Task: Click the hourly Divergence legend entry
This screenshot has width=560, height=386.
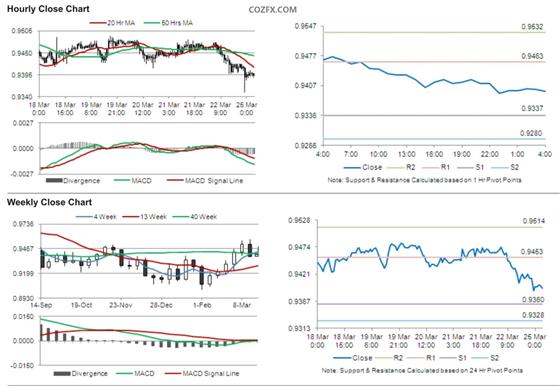Action: [x=73, y=181]
